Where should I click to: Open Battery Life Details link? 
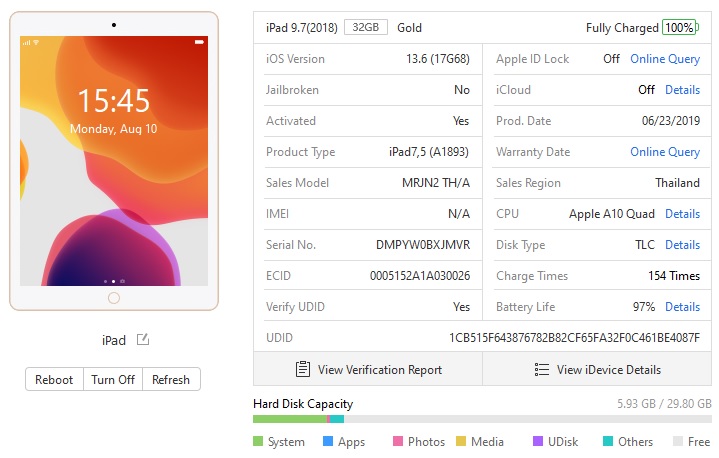(x=682, y=307)
